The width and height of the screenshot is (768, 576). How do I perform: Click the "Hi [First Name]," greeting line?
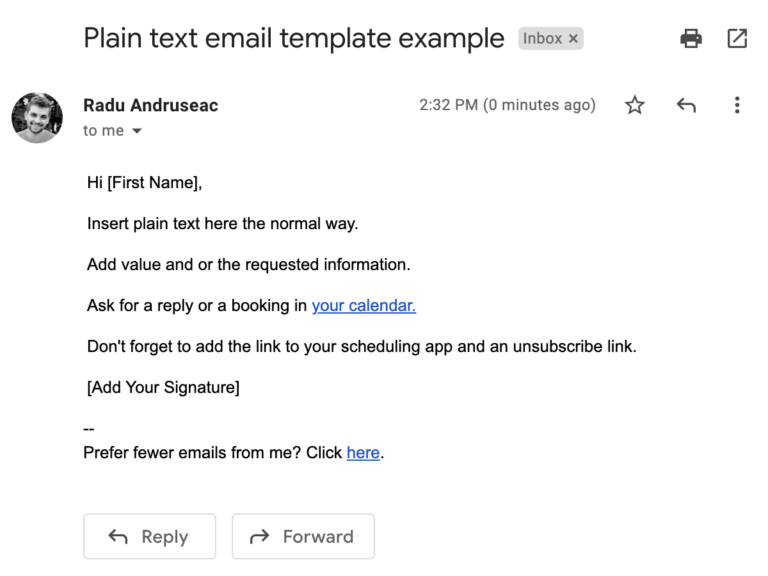pos(145,183)
